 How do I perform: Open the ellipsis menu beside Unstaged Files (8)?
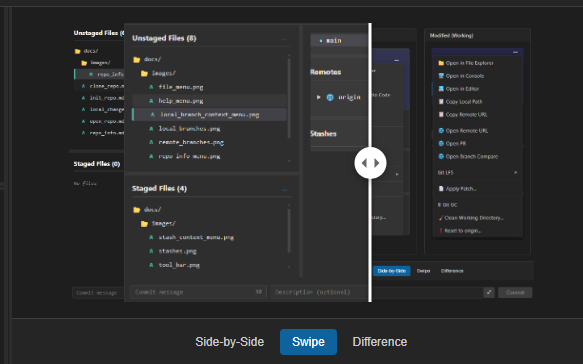point(284,39)
